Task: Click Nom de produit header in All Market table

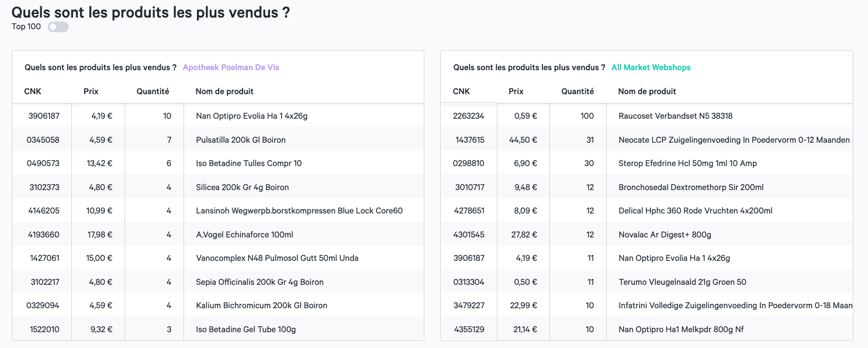Action: (x=647, y=91)
